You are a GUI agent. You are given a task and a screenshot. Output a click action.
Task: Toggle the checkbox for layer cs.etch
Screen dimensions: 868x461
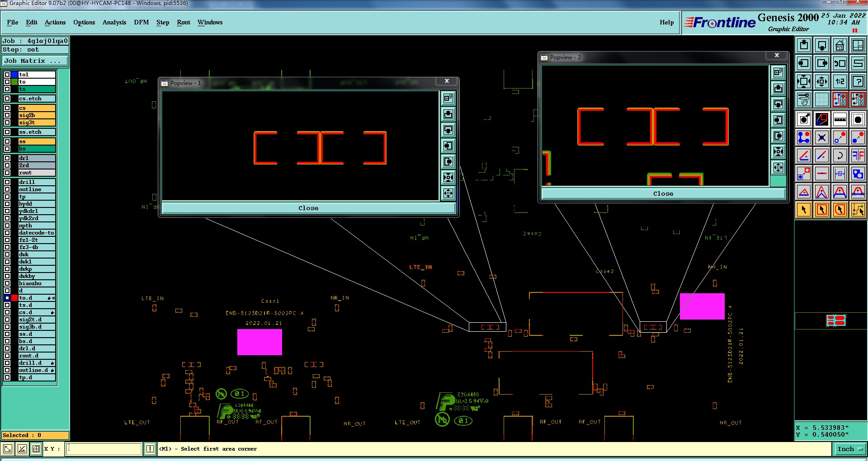[x=7, y=99]
